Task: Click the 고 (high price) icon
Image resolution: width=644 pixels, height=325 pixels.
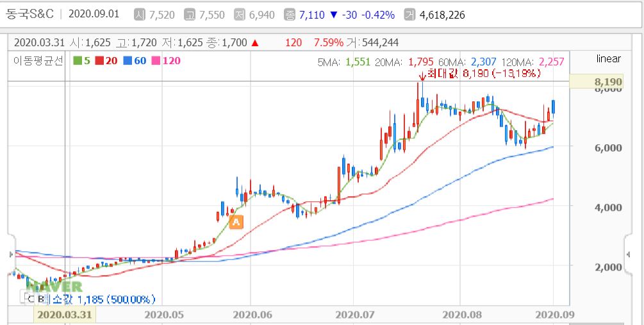Action: [x=190, y=15]
